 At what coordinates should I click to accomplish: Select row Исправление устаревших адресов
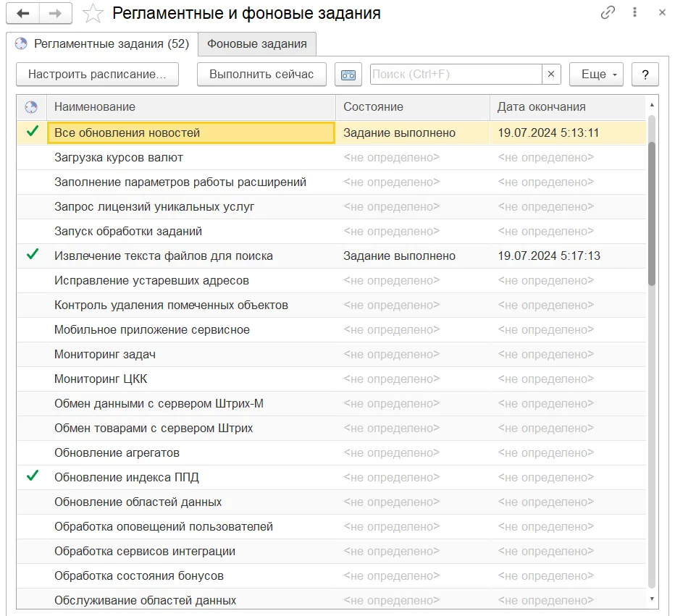click(331, 280)
